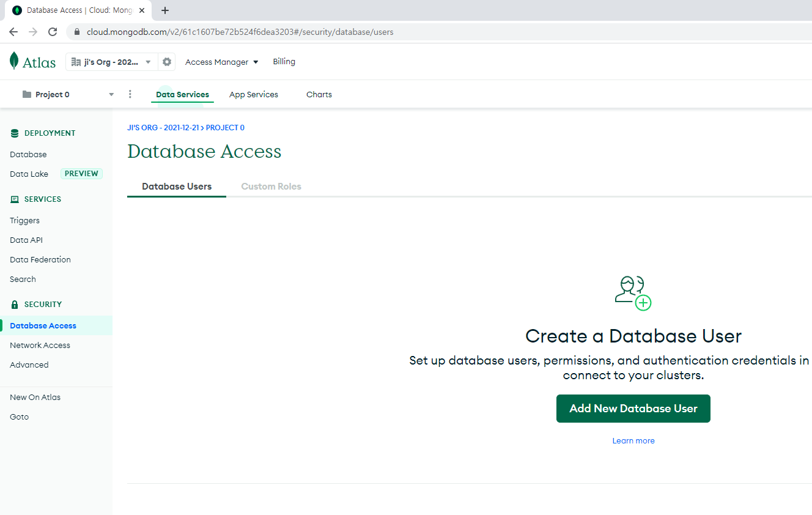Open organization settings gear icon

(x=166, y=62)
